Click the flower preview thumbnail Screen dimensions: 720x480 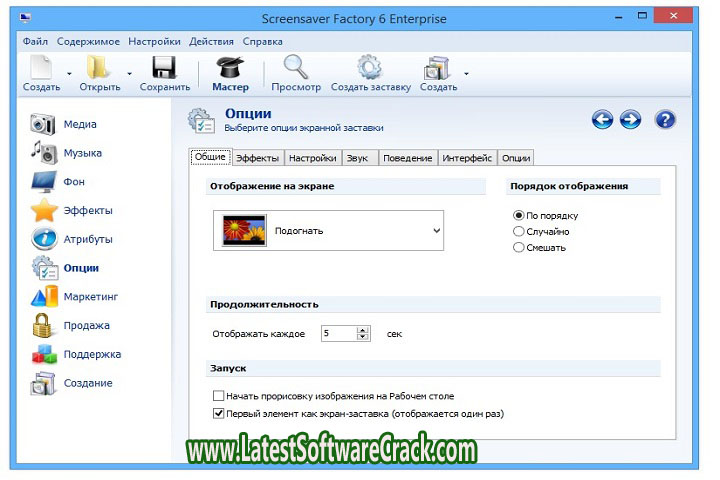point(244,231)
